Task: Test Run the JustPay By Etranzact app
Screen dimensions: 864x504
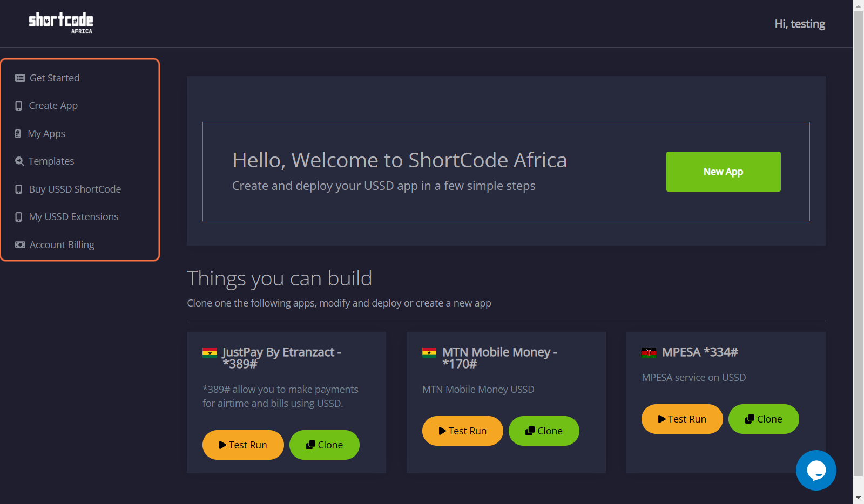Action: pos(243,445)
